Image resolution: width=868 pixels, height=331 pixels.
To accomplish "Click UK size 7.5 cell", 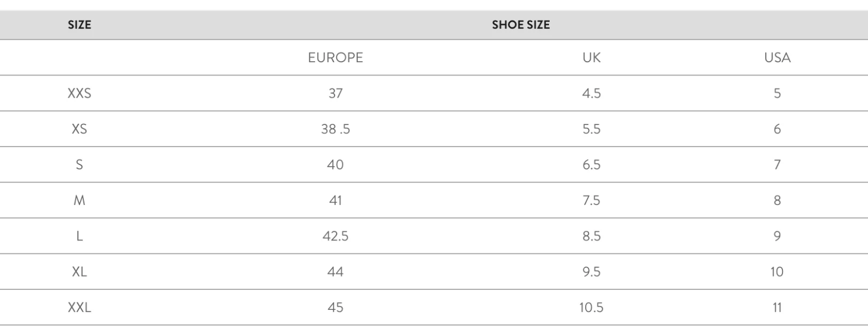I will tap(591, 200).
